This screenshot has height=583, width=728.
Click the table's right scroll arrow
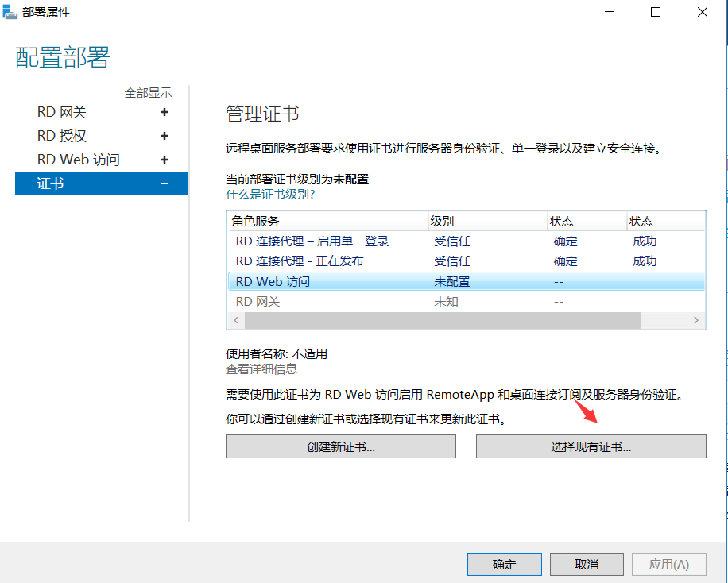coord(696,320)
